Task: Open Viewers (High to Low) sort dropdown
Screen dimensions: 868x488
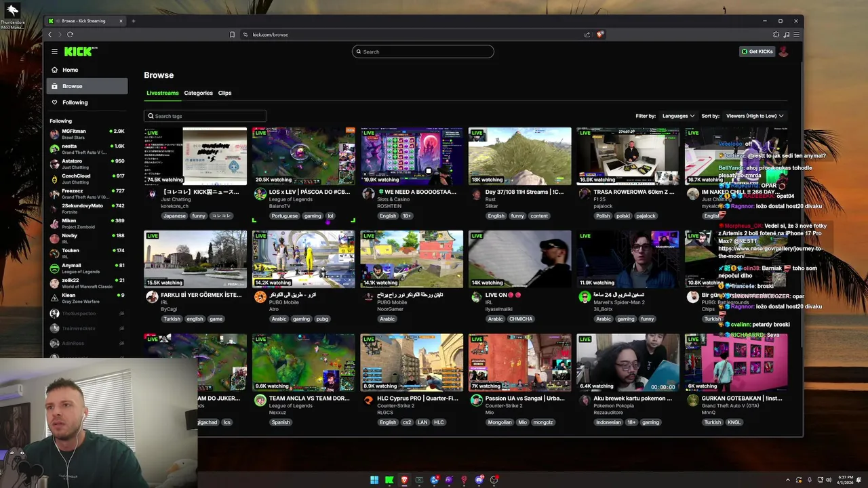Action: click(754, 116)
